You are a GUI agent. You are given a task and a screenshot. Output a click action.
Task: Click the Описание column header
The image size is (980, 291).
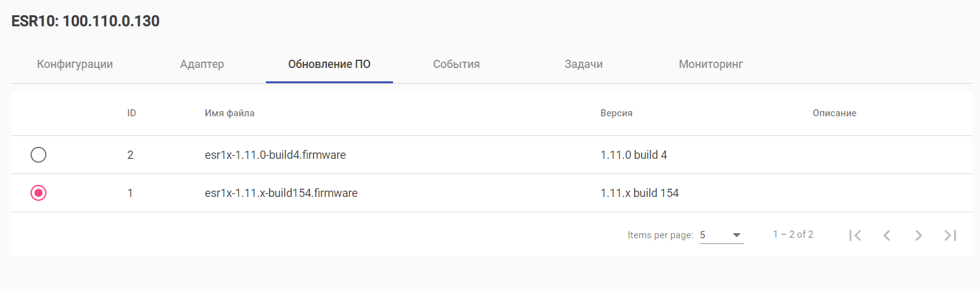click(x=834, y=113)
